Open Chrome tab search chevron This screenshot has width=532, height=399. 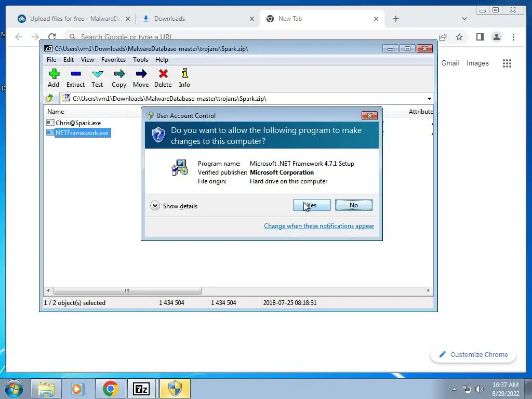[x=464, y=19]
